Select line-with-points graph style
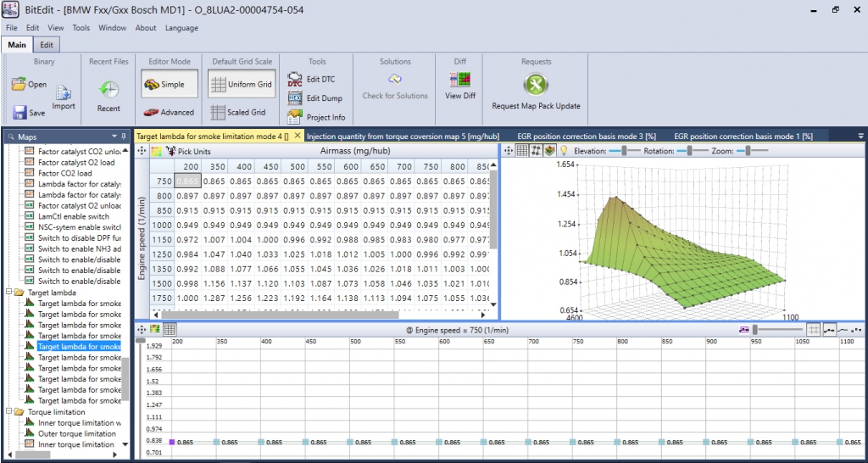 pos(829,330)
